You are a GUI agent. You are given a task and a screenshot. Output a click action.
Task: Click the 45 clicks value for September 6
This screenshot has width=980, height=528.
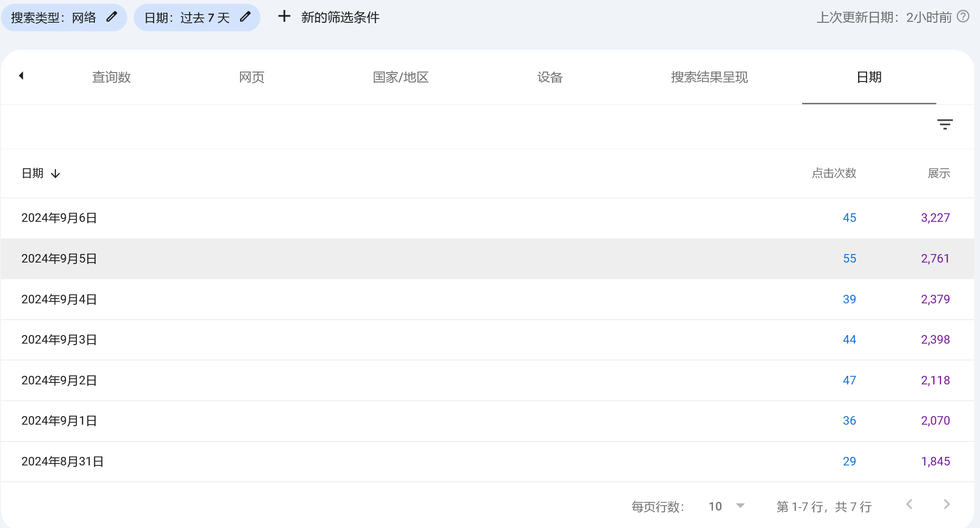(x=849, y=218)
